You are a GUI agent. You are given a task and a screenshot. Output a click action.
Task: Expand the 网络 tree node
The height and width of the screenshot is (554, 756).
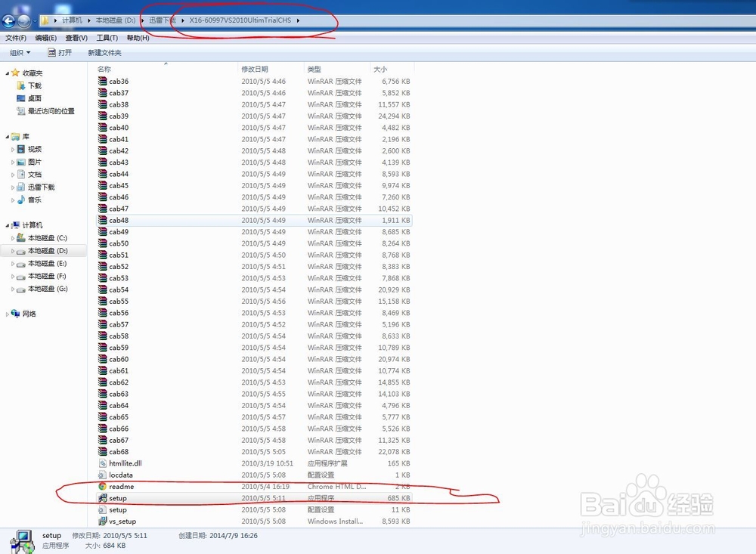pos(7,314)
